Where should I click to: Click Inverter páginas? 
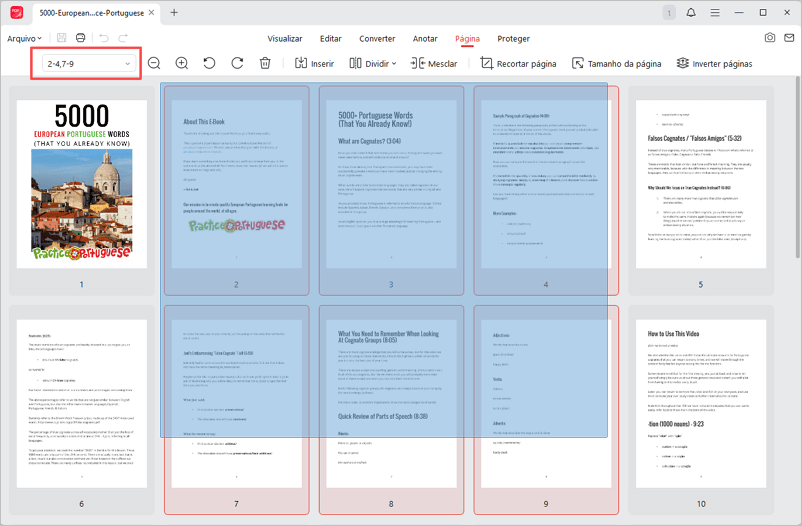tap(714, 63)
